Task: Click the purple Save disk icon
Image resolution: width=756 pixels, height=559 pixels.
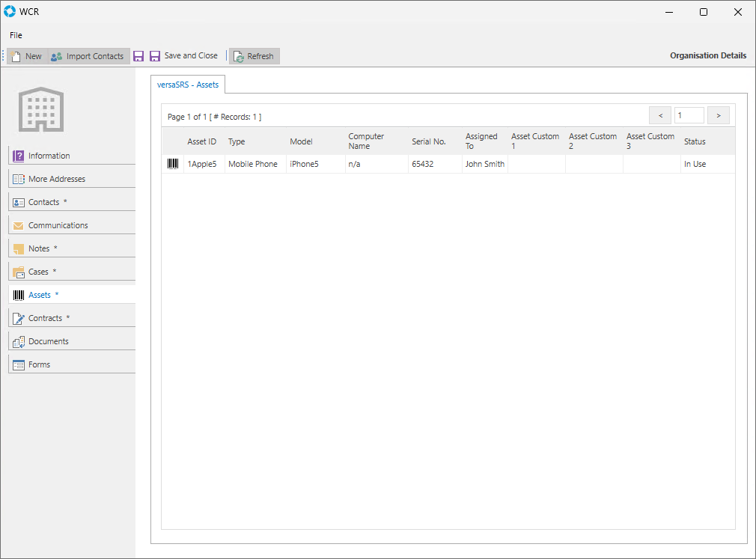Action: (138, 56)
